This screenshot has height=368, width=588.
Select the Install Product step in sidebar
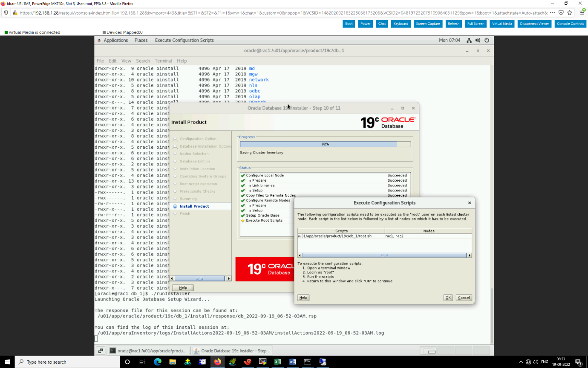click(x=194, y=206)
